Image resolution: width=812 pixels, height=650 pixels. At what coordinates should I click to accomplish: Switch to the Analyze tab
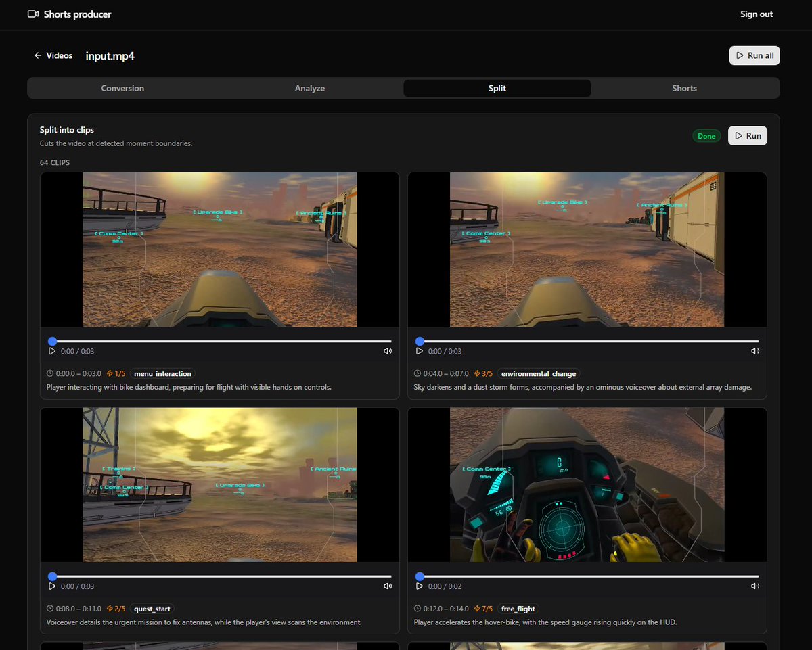(x=310, y=89)
